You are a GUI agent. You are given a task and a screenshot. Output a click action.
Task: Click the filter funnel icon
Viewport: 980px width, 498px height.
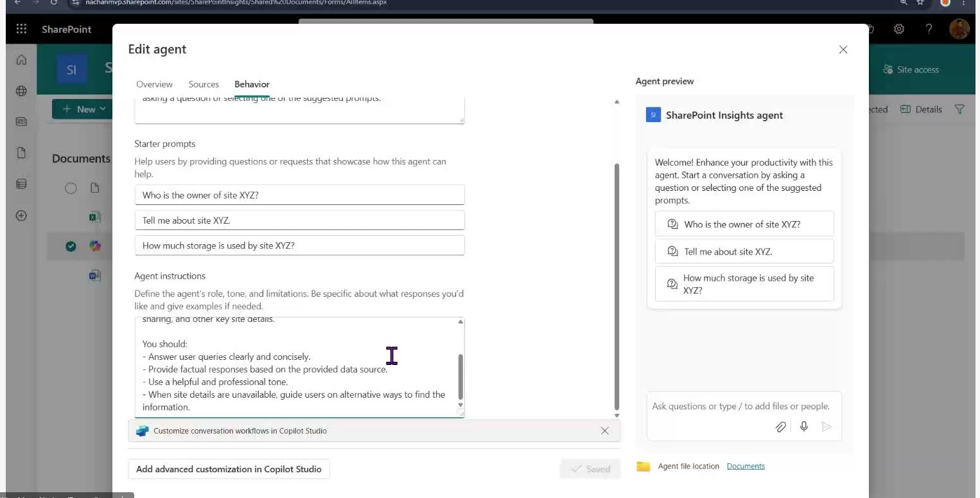[959, 109]
